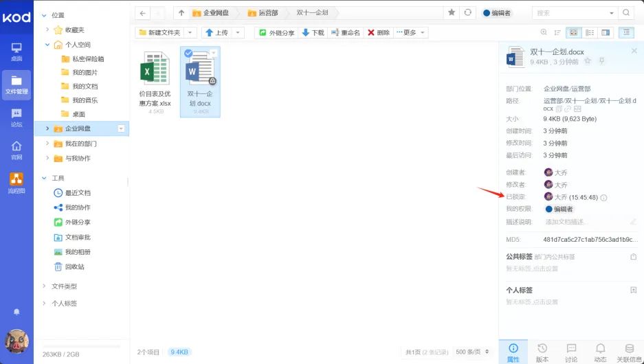This screenshot has height=364, width=644.
Task: Copy the file path icon
Action: 559,109
